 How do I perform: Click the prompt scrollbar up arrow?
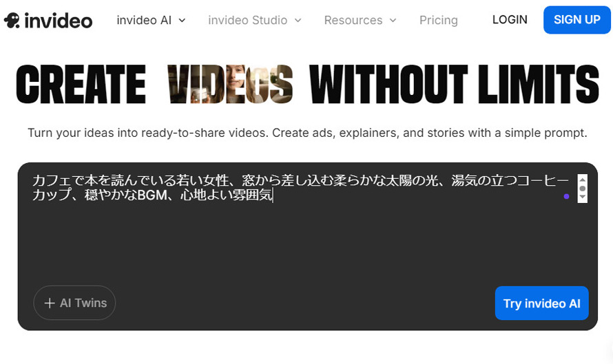pos(583,180)
